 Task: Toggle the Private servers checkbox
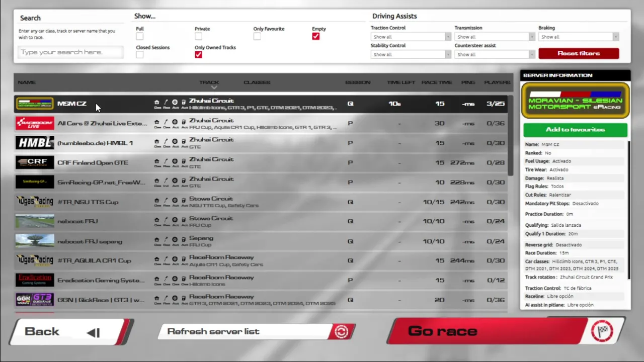[198, 36]
